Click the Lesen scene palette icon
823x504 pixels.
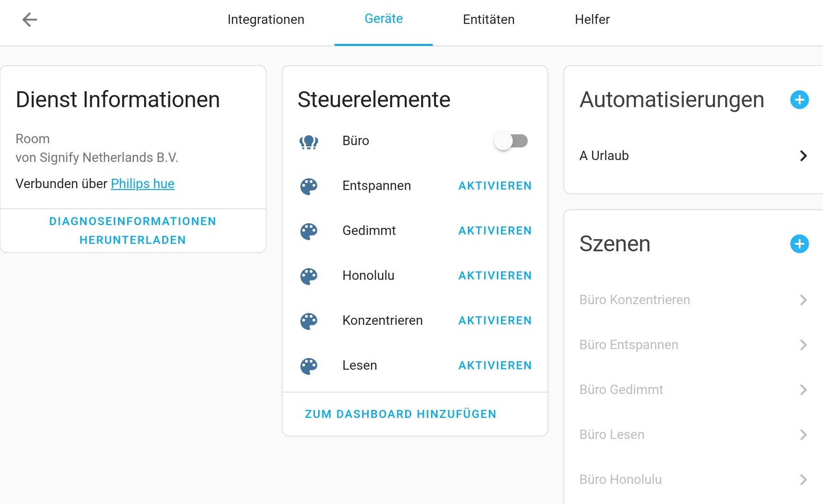pyautogui.click(x=309, y=366)
